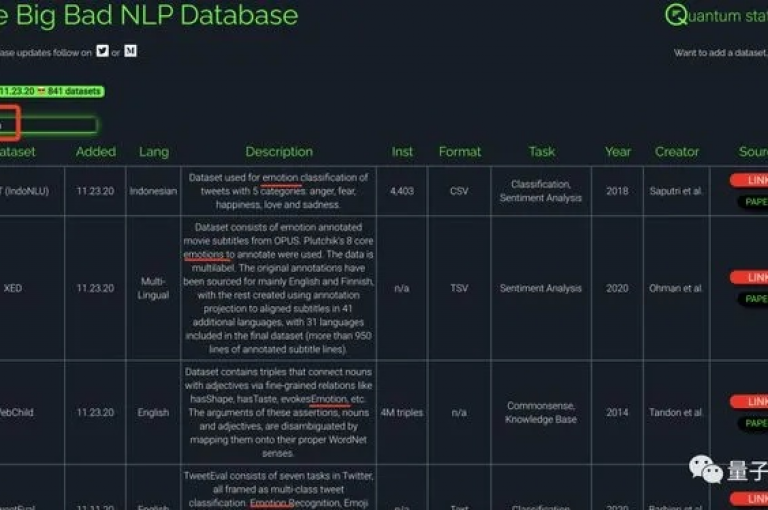
Task: Sort by Year column header
Action: click(618, 152)
